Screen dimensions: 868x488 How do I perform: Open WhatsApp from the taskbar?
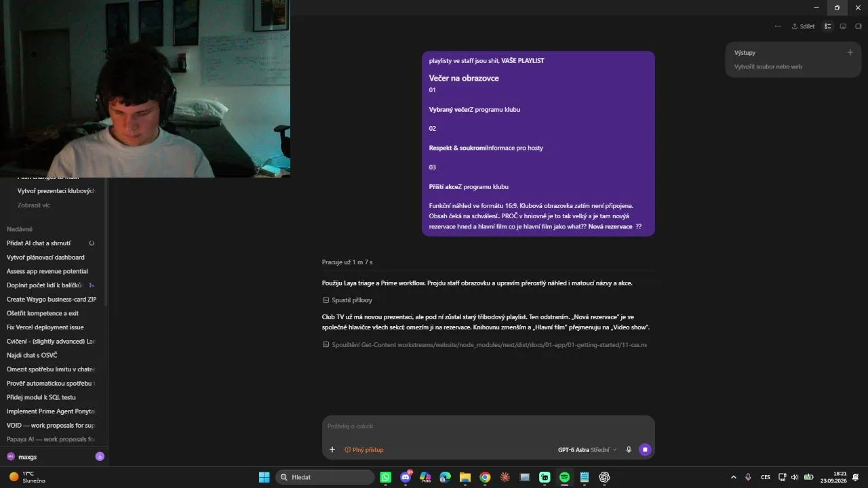click(x=386, y=477)
